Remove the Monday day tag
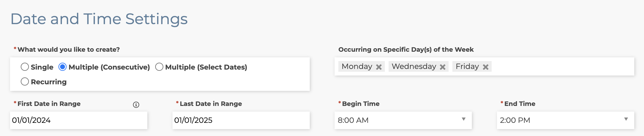 coord(379,67)
